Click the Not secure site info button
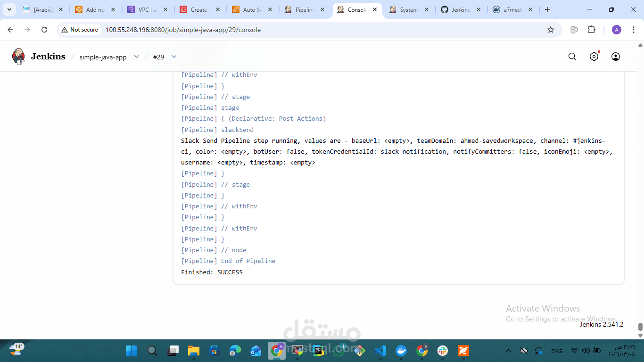This screenshot has height=362, width=644. pyautogui.click(x=80, y=30)
